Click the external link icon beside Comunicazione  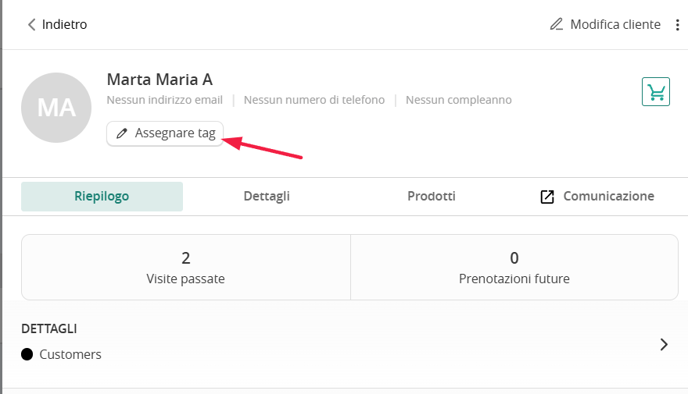[x=547, y=197]
